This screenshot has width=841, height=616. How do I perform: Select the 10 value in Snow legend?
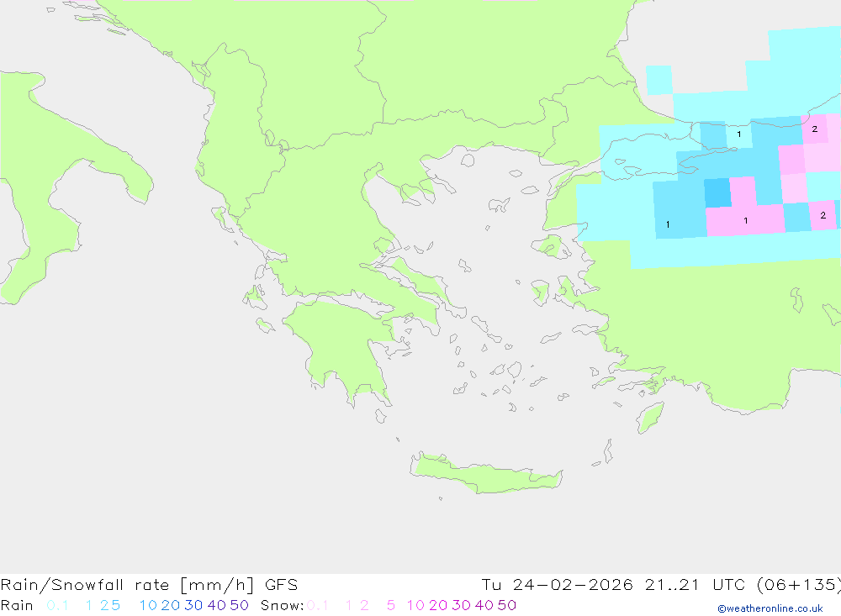(415, 605)
